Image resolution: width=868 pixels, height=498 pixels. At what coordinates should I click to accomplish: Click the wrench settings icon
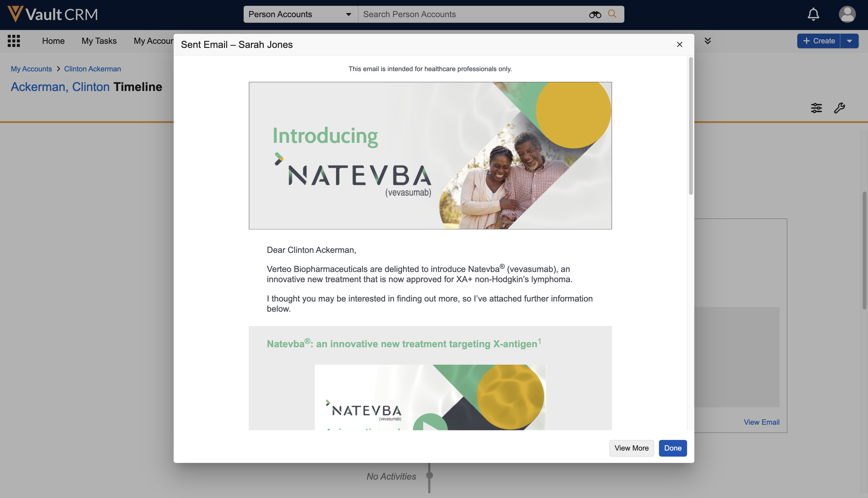[839, 108]
